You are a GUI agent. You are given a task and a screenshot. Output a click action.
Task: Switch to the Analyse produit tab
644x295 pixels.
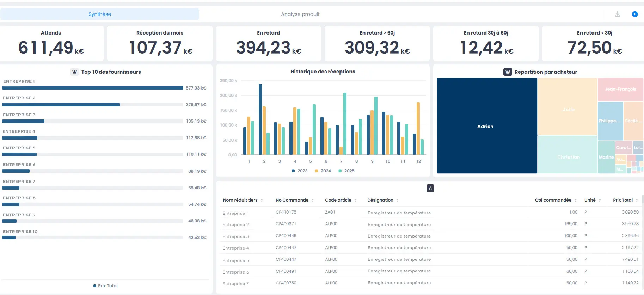300,14
